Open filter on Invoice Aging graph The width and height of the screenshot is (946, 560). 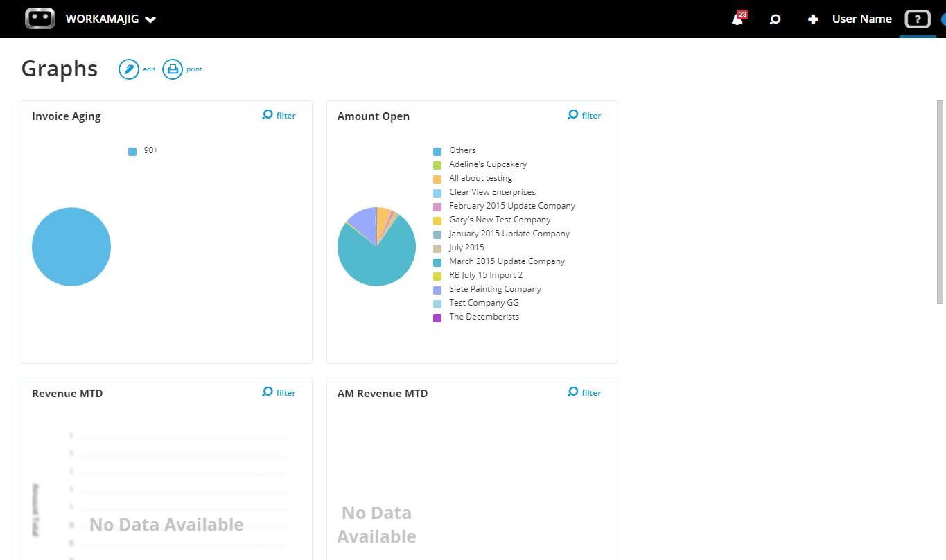coord(279,115)
